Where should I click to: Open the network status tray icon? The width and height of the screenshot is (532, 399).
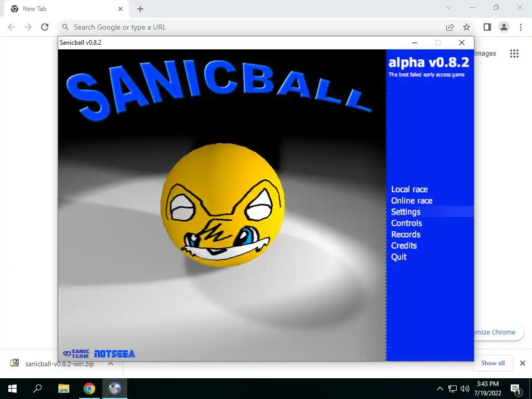(x=453, y=389)
